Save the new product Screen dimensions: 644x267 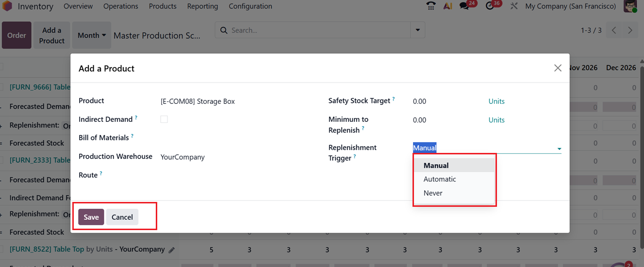[91, 217]
